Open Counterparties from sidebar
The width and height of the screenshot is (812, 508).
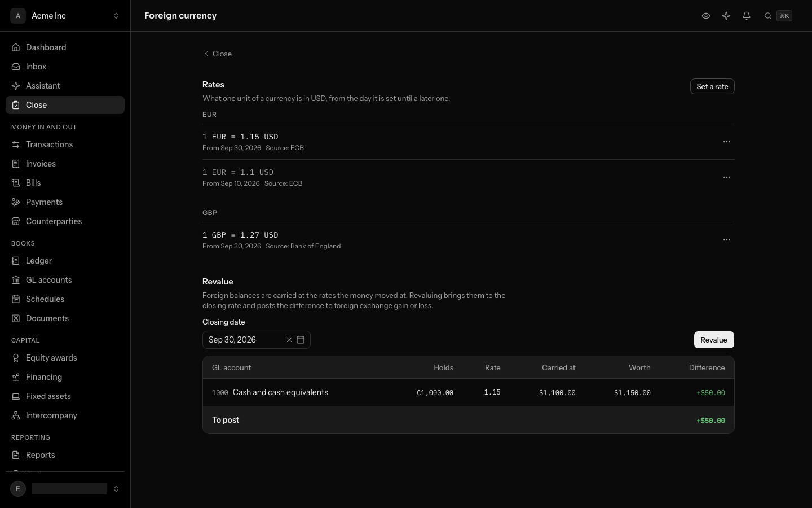[65, 221]
